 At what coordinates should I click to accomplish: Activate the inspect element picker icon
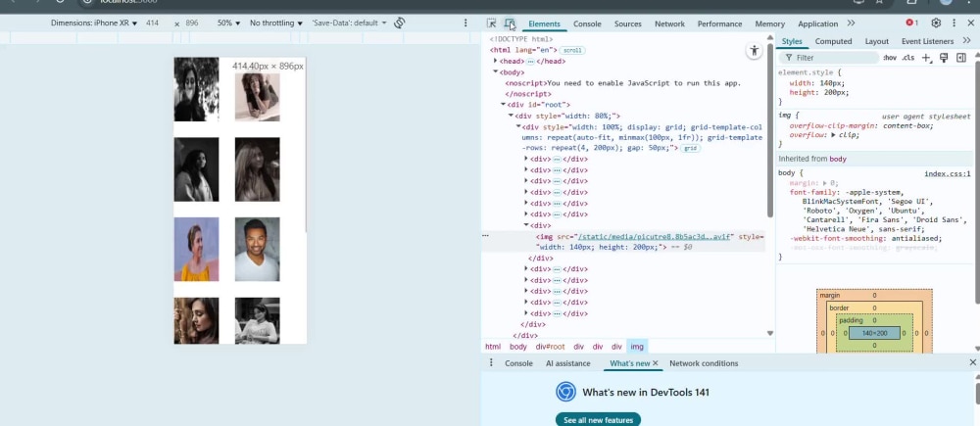(x=491, y=24)
